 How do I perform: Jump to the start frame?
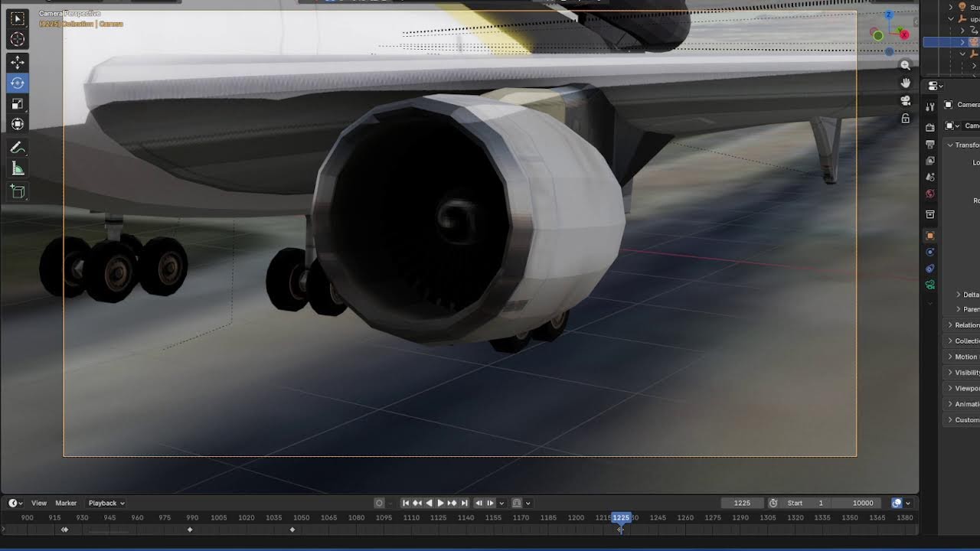406,503
